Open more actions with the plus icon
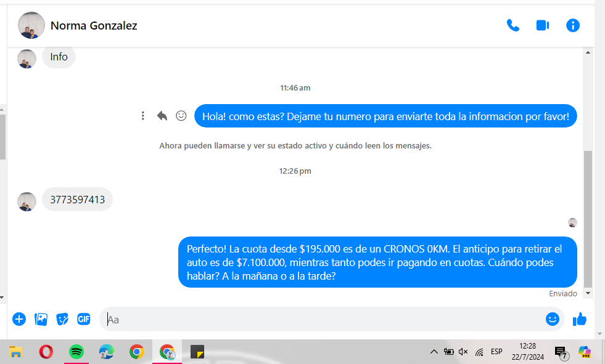This screenshot has height=364, width=605. [19, 319]
